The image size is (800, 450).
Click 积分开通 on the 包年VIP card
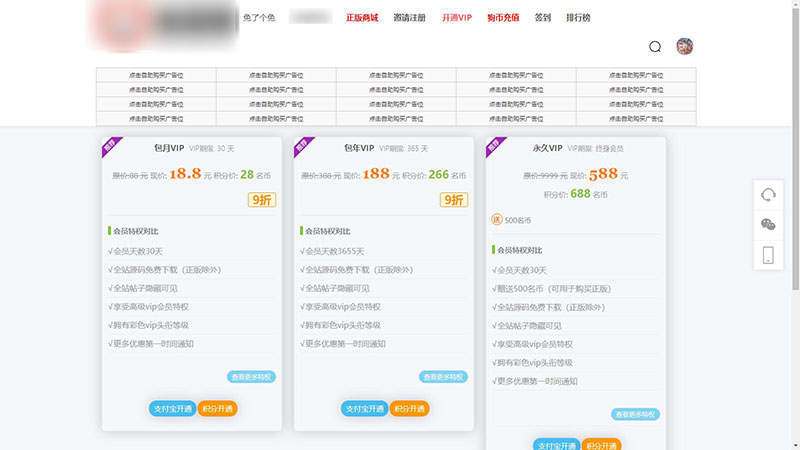point(409,409)
